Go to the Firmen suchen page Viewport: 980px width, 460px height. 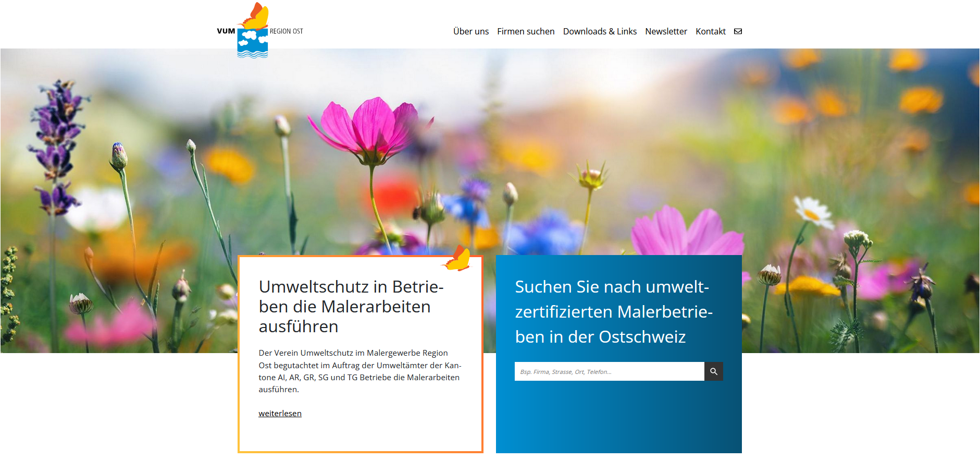coord(526,31)
